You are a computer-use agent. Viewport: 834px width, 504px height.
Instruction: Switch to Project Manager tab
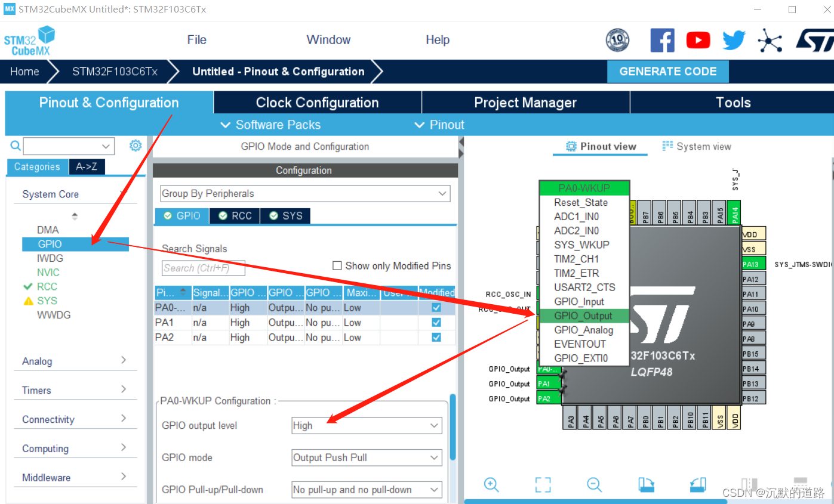click(x=525, y=103)
